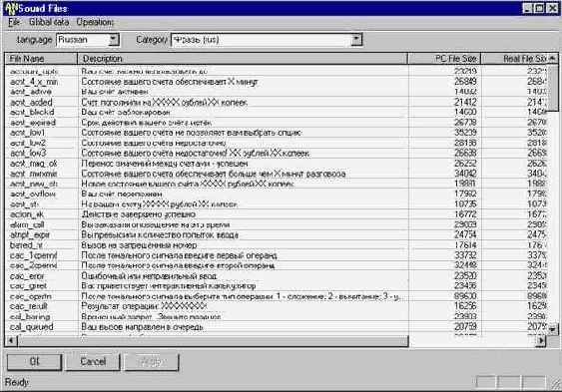
Task: Expand the Language dropdown arrow
Action: tap(113, 39)
